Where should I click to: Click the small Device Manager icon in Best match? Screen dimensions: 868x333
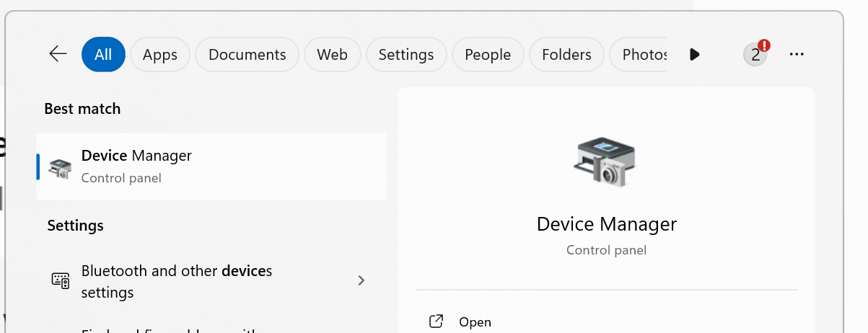[x=60, y=167]
